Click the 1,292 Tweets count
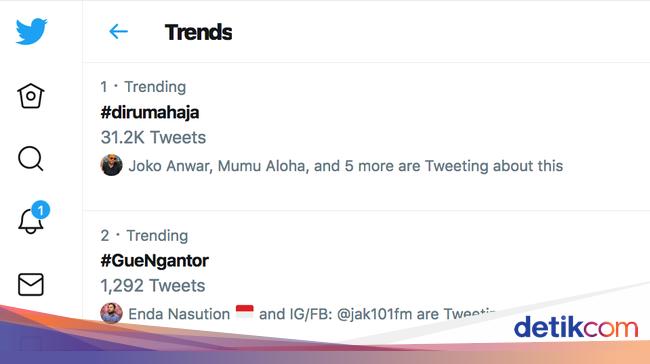 [x=153, y=286]
